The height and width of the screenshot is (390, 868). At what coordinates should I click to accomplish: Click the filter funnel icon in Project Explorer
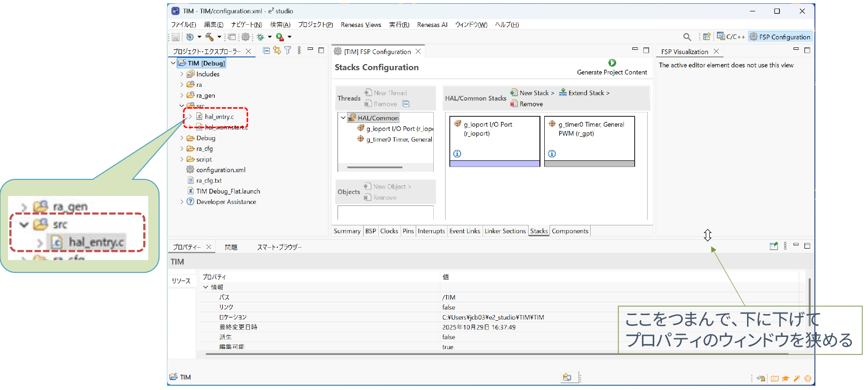click(x=288, y=51)
